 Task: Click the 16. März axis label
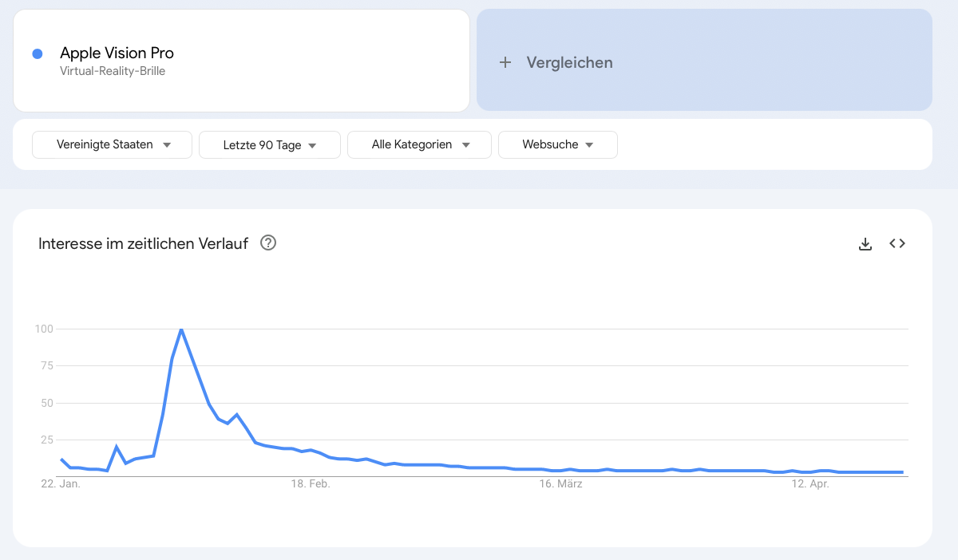tap(560, 484)
